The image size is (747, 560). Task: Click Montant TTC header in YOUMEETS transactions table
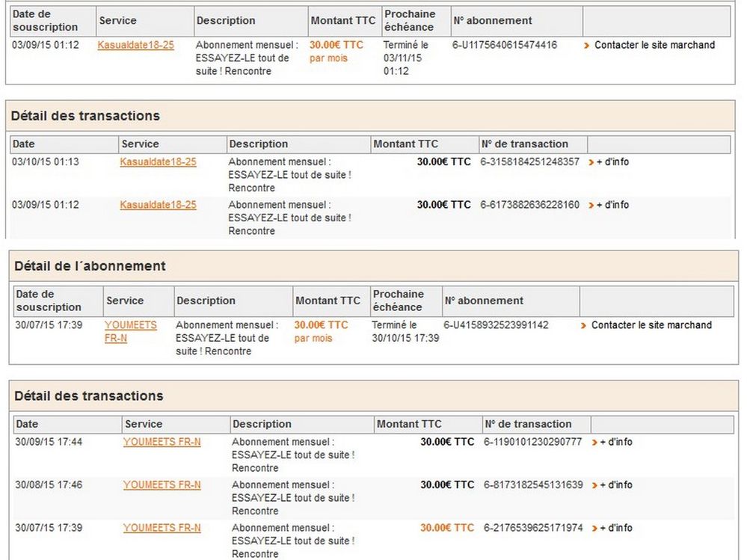point(409,424)
